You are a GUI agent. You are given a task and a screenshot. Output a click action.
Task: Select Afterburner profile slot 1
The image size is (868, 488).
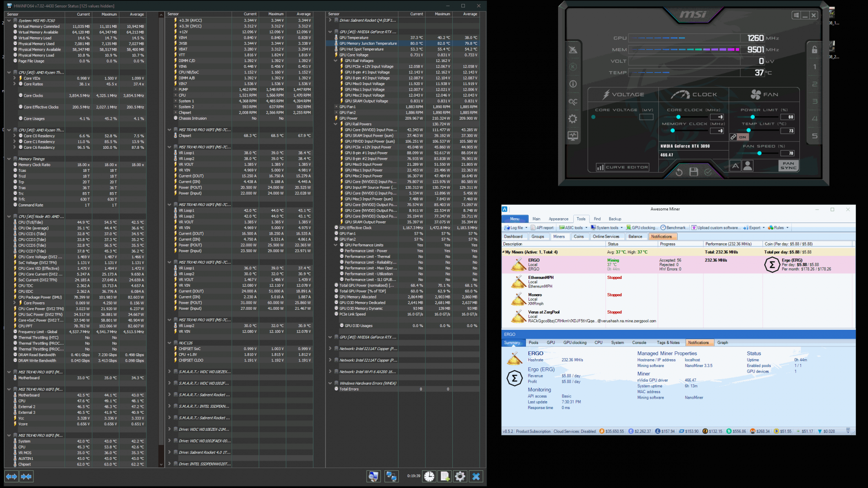tap(815, 67)
